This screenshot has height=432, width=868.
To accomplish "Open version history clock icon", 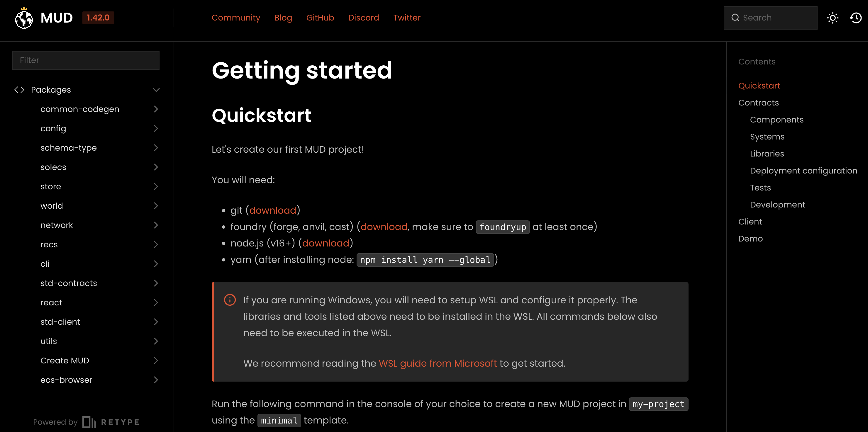I will pos(855,18).
